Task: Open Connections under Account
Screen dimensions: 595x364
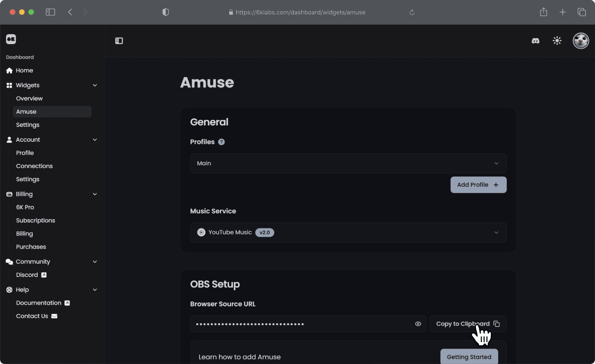Action: pos(34,166)
